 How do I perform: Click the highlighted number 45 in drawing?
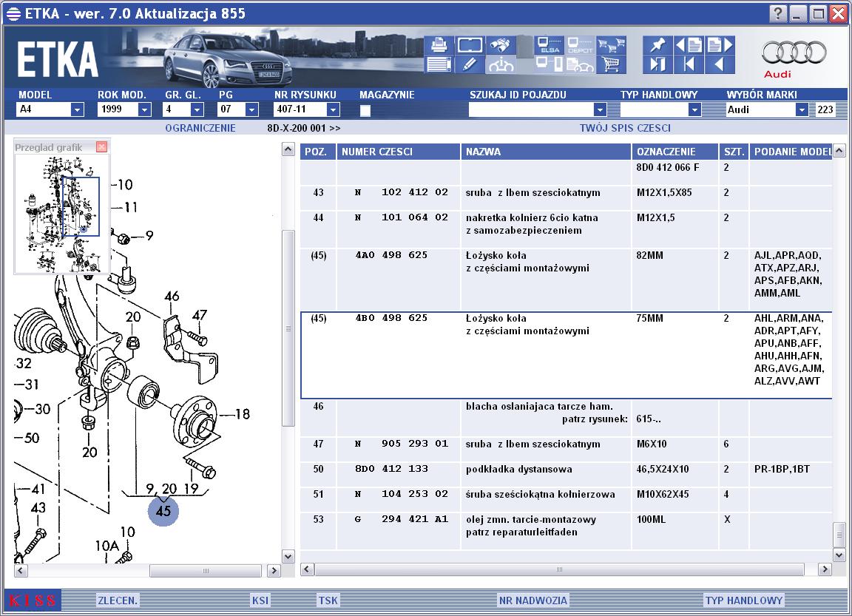point(163,510)
